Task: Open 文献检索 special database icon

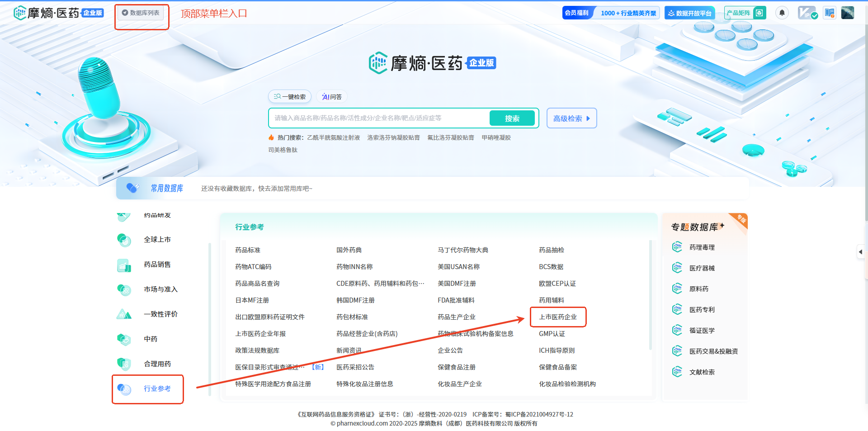Action: pyautogui.click(x=677, y=372)
